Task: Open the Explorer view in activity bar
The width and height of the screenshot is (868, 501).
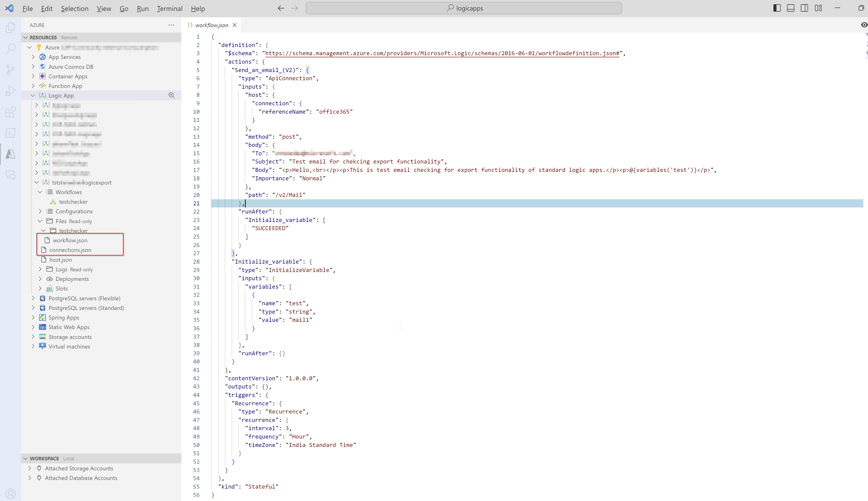Action: click(x=10, y=28)
